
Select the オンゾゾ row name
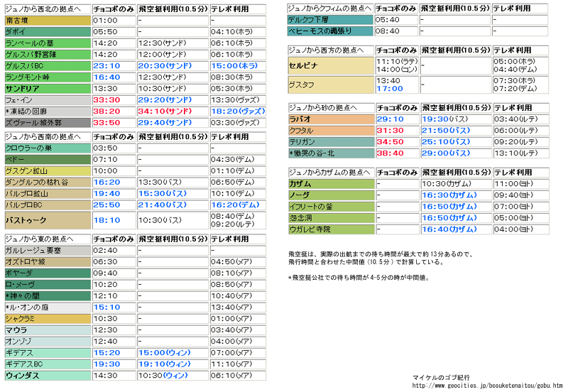pos(48,342)
